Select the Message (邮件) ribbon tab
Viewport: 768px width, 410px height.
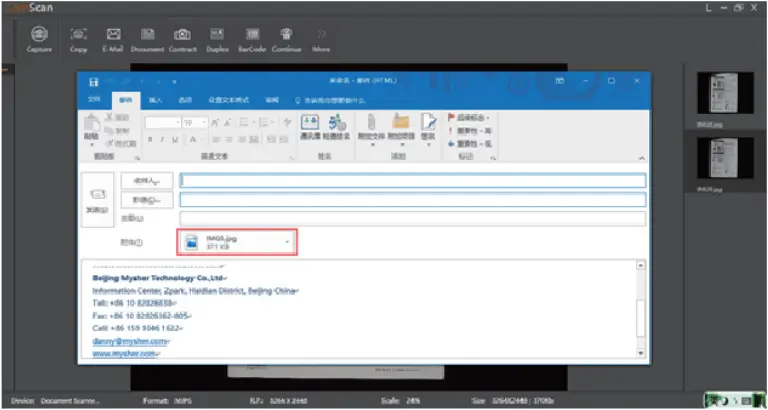click(125, 100)
